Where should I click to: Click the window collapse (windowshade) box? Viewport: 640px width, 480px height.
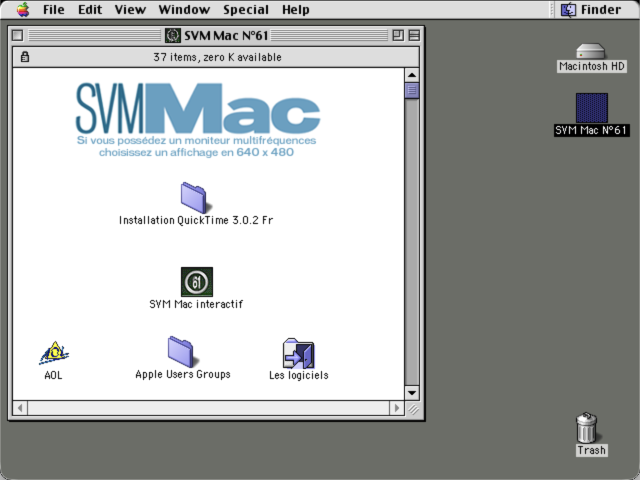(414, 36)
